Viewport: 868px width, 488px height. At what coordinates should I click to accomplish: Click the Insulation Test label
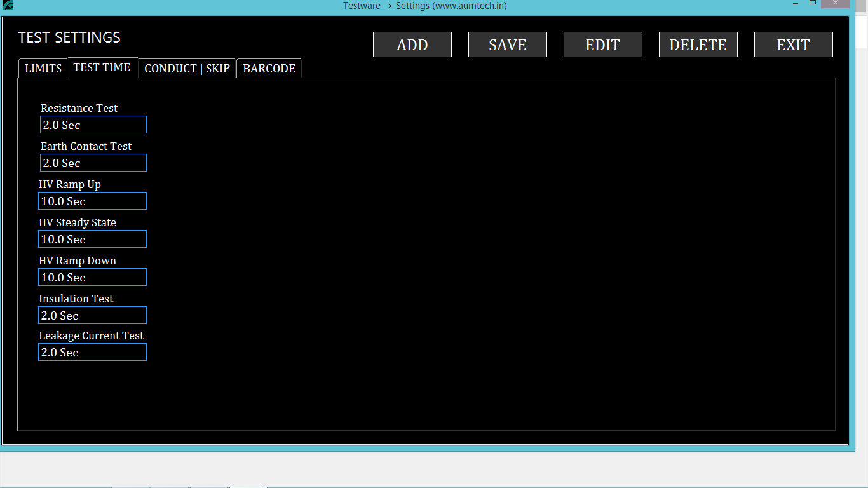76,299
